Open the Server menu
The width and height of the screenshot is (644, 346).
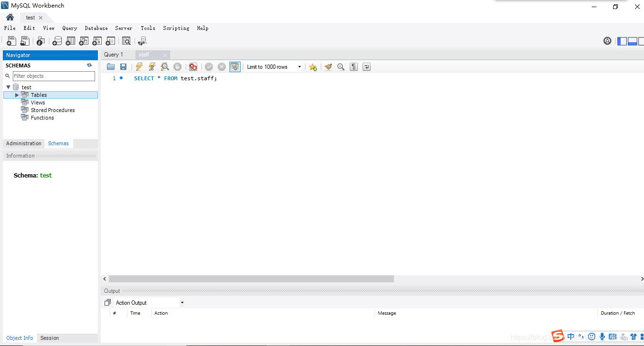tap(124, 28)
